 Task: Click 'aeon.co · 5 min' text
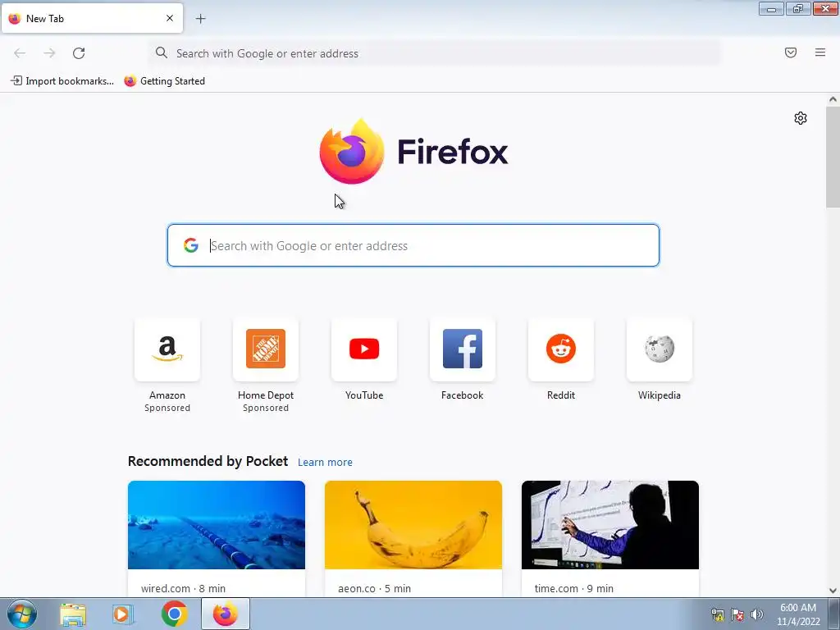(374, 588)
